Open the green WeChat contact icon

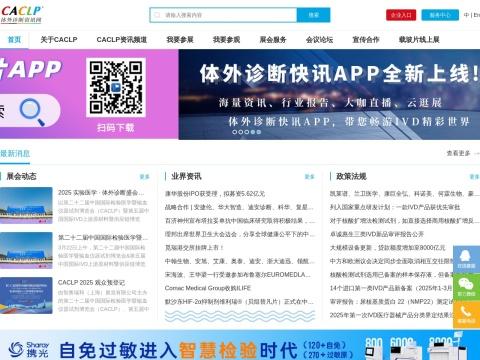[466, 287]
